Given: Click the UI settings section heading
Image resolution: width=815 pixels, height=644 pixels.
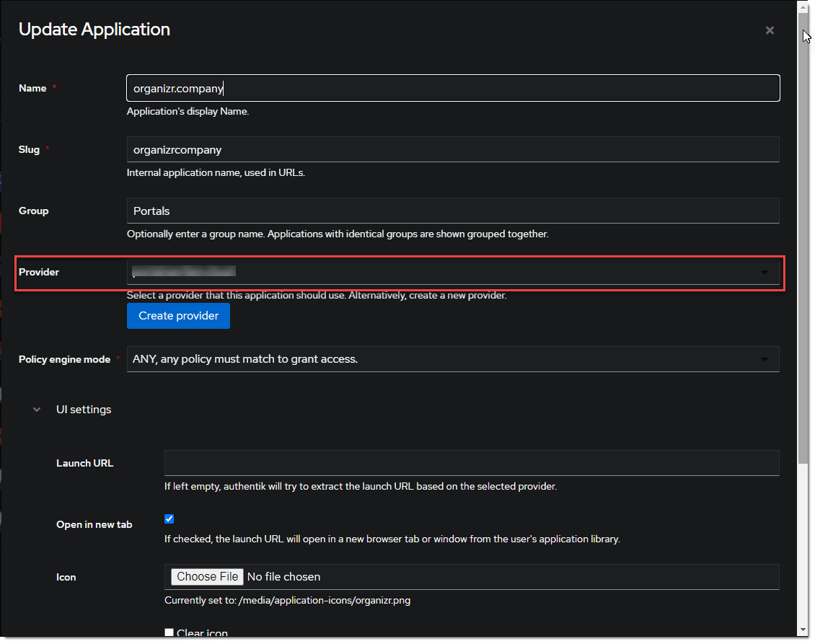Looking at the screenshot, I should pyautogui.click(x=84, y=410).
